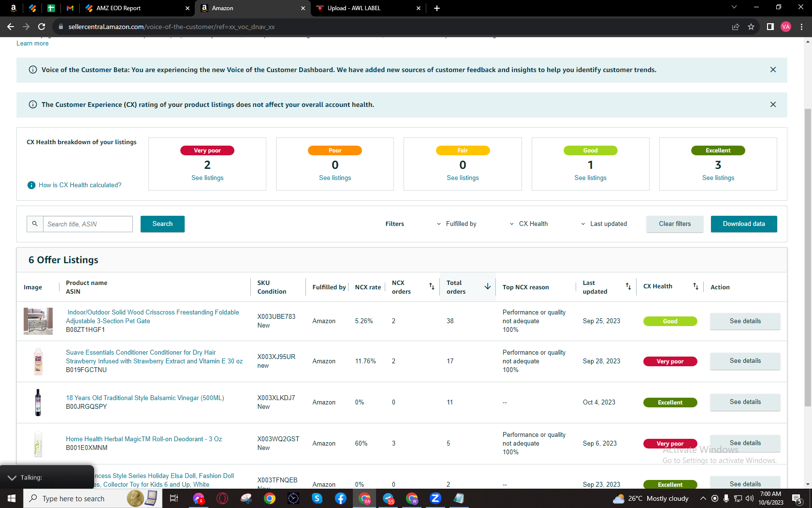Viewport: 812px width, 508px height.
Task: Open the Traditional Style Balsamic Vinegar listing
Action: point(145,398)
